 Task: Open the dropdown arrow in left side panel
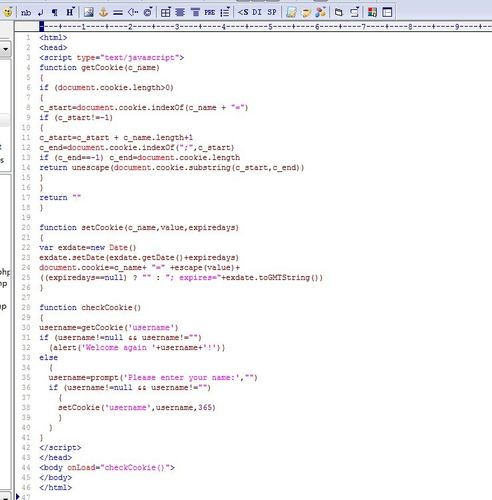pos(5,50)
